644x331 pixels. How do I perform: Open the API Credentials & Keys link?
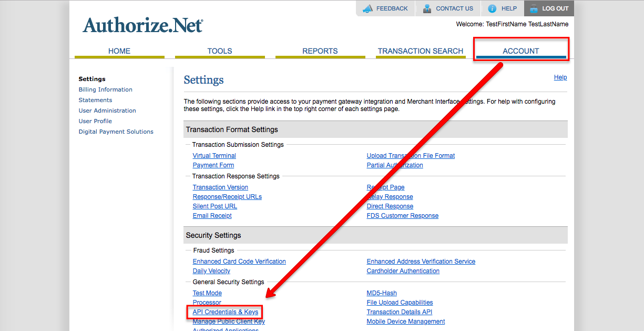click(226, 312)
